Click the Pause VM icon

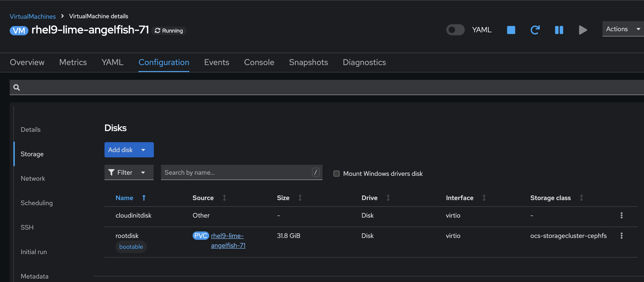(x=559, y=30)
